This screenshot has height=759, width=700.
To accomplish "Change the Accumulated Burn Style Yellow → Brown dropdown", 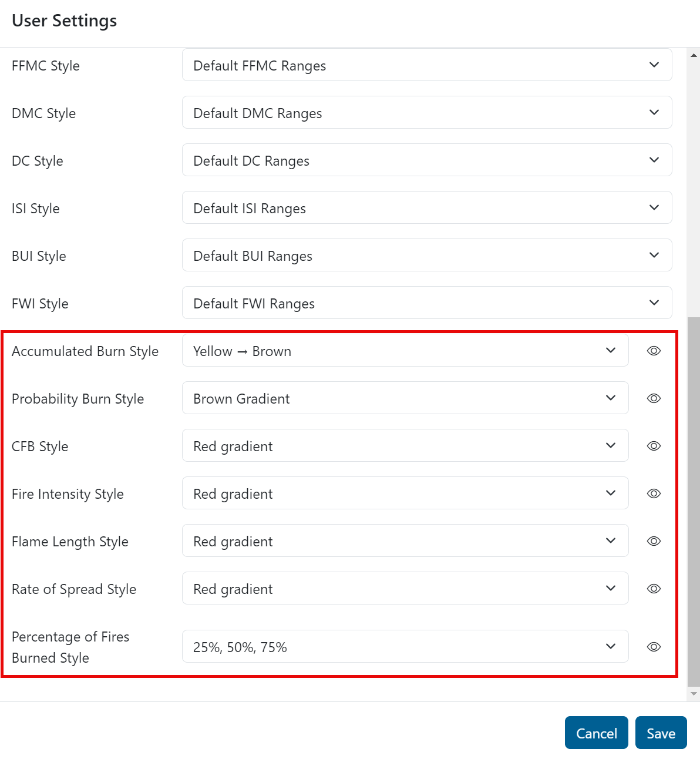I will (x=405, y=351).
